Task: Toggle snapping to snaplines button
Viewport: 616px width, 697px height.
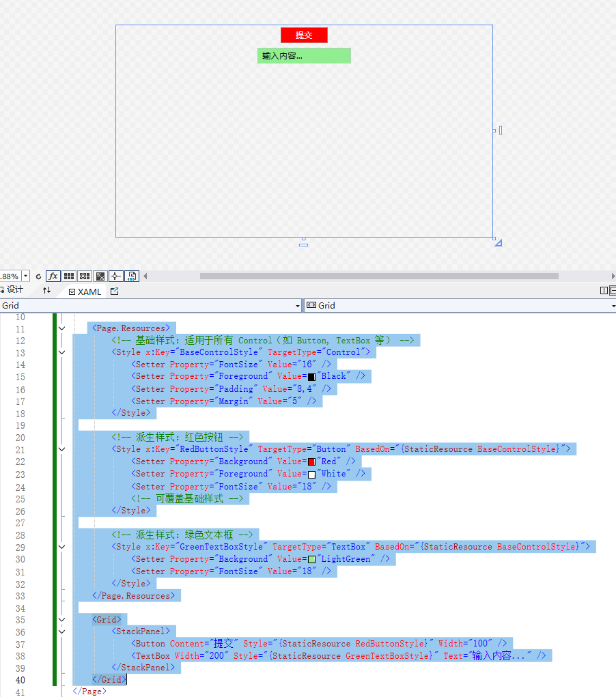Action: pyautogui.click(x=116, y=276)
